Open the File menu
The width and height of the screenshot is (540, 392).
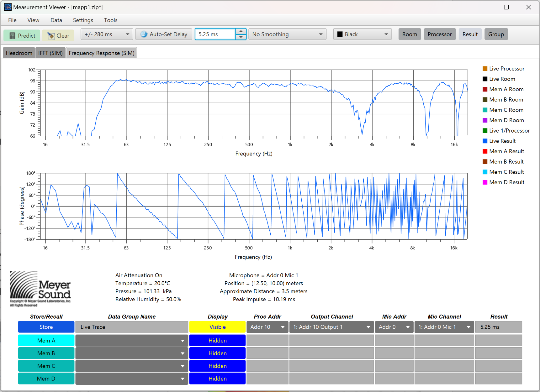click(x=12, y=20)
